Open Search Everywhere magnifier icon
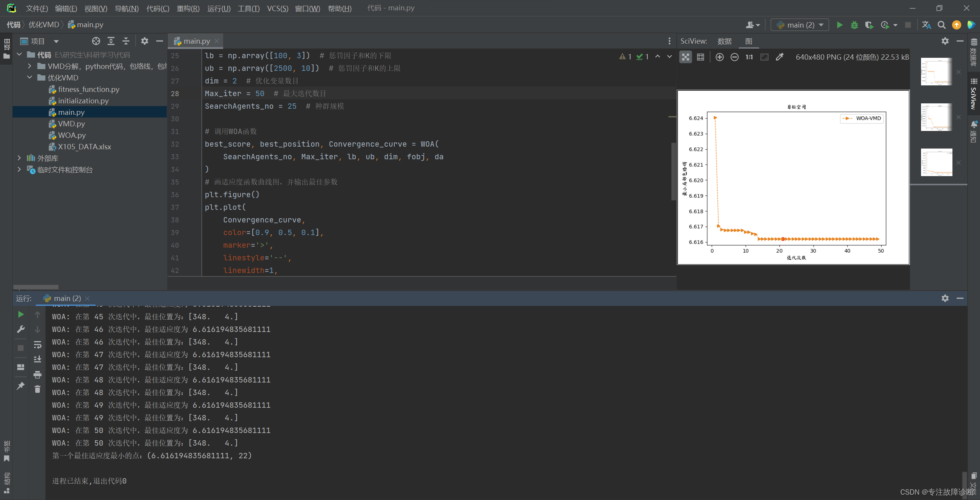 [x=941, y=25]
